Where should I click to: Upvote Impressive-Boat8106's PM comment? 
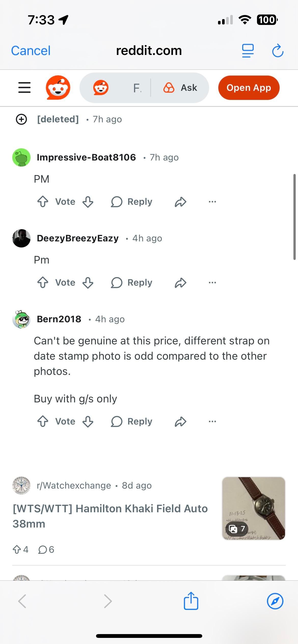[43, 202]
